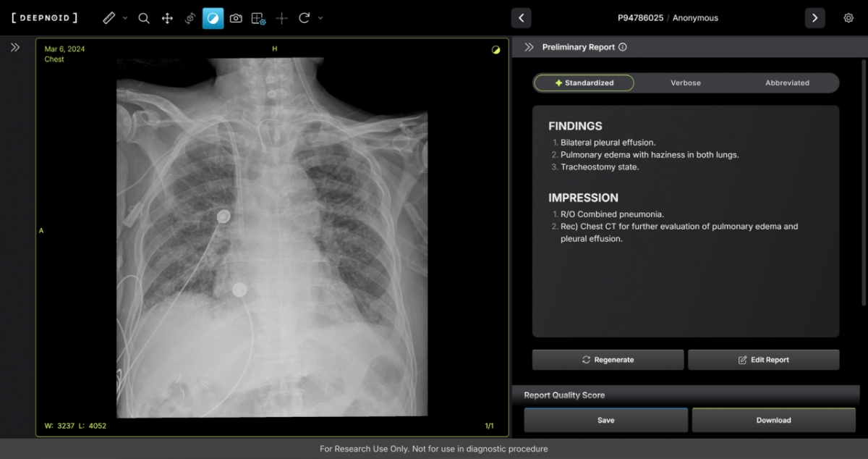This screenshot has height=459, width=868.
Task: Open the layout grid settings icon
Action: 258,18
